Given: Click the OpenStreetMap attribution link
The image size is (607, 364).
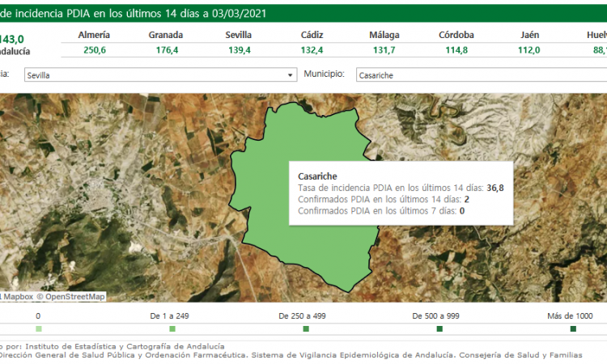Looking at the screenshot, I should click(74, 296).
